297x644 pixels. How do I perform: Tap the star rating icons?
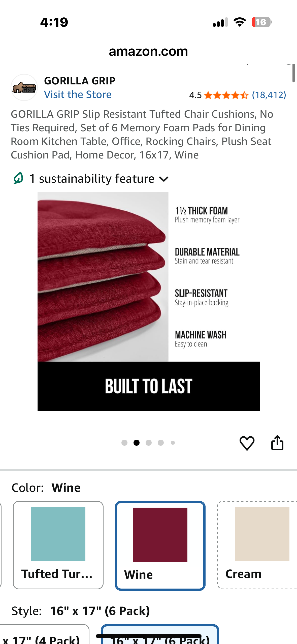click(x=226, y=95)
